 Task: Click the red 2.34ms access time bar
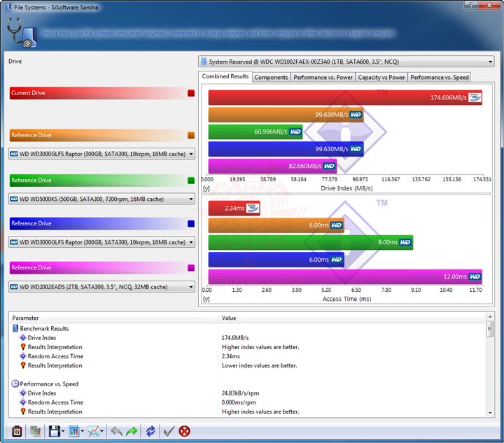(234, 208)
